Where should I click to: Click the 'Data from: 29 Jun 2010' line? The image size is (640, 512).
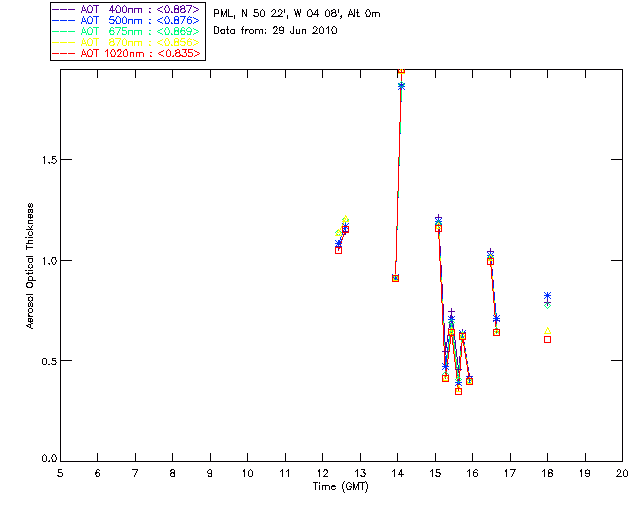point(275,31)
